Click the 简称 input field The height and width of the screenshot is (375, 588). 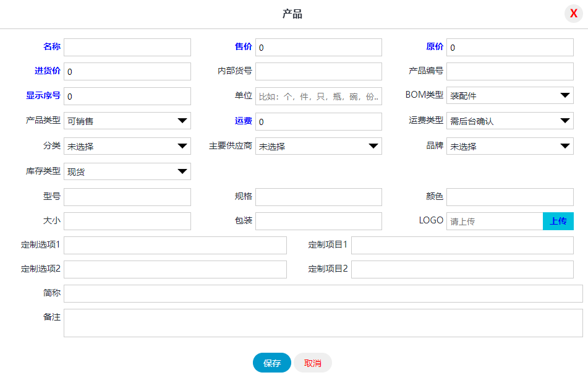[x=323, y=293]
